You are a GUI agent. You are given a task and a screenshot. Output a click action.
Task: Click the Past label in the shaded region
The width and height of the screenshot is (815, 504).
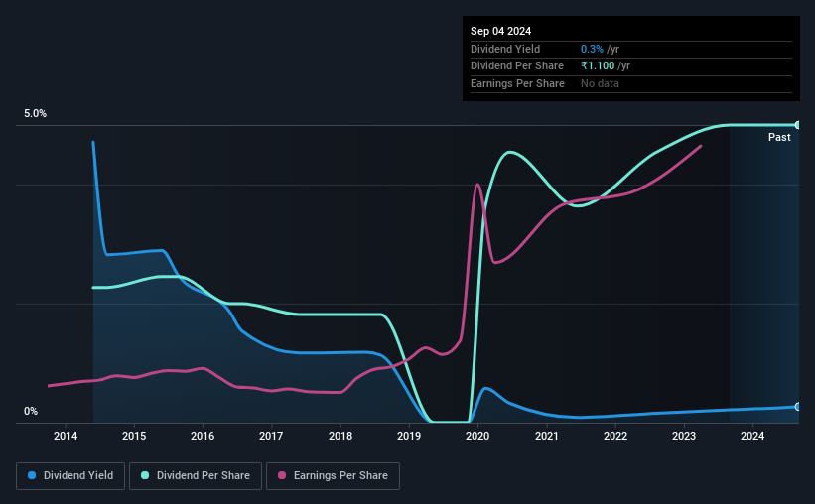pos(779,137)
